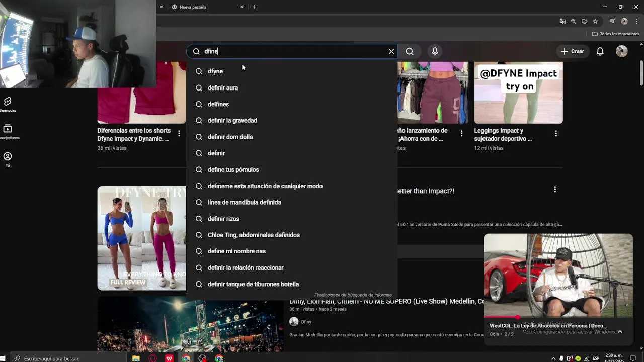Screen dimensions: 644x362
Task: Open the Dfiny channel avatar
Action: pyautogui.click(x=294, y=322)
